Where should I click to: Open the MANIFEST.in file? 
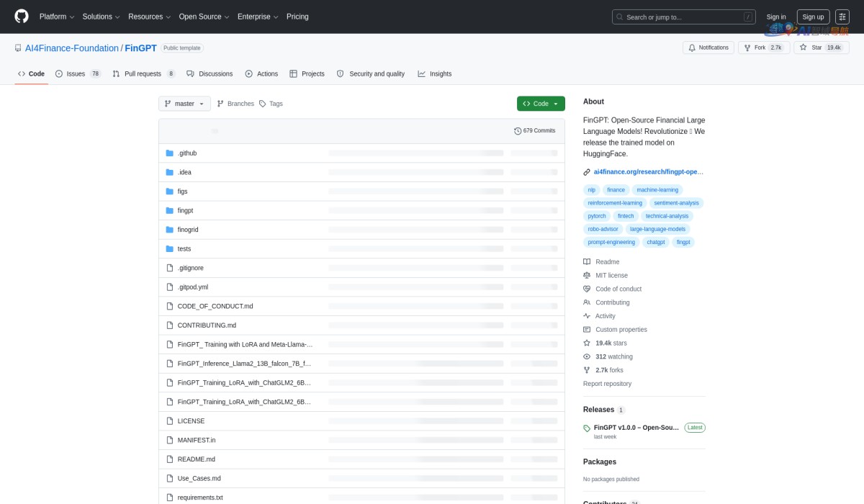click(x=197, y=440)
